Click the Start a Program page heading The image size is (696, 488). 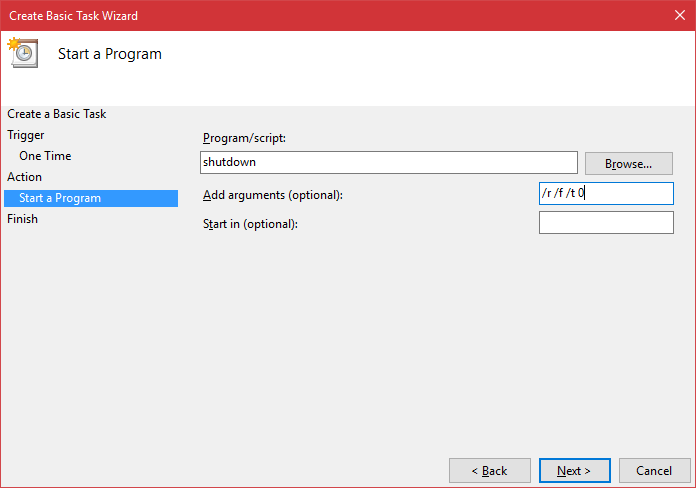pyautogui.click(x=110, y=54)
